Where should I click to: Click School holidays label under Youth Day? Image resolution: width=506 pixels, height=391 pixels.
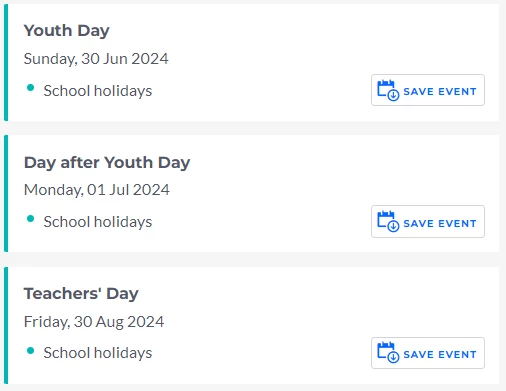[98, 91]
